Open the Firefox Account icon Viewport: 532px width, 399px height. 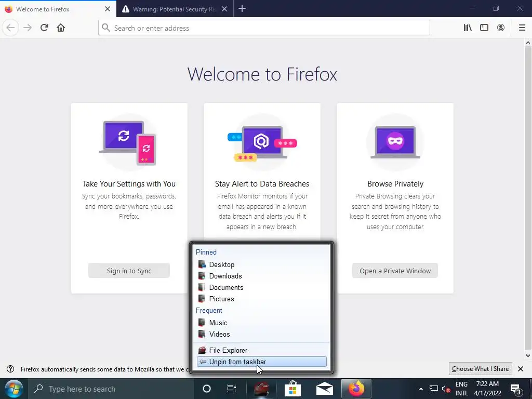(501, 28)
